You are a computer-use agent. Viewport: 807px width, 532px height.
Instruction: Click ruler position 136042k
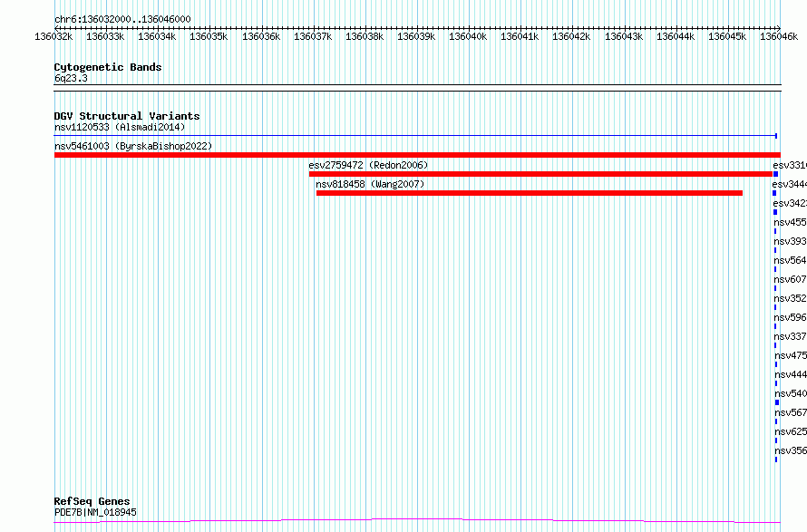point(571,36)
